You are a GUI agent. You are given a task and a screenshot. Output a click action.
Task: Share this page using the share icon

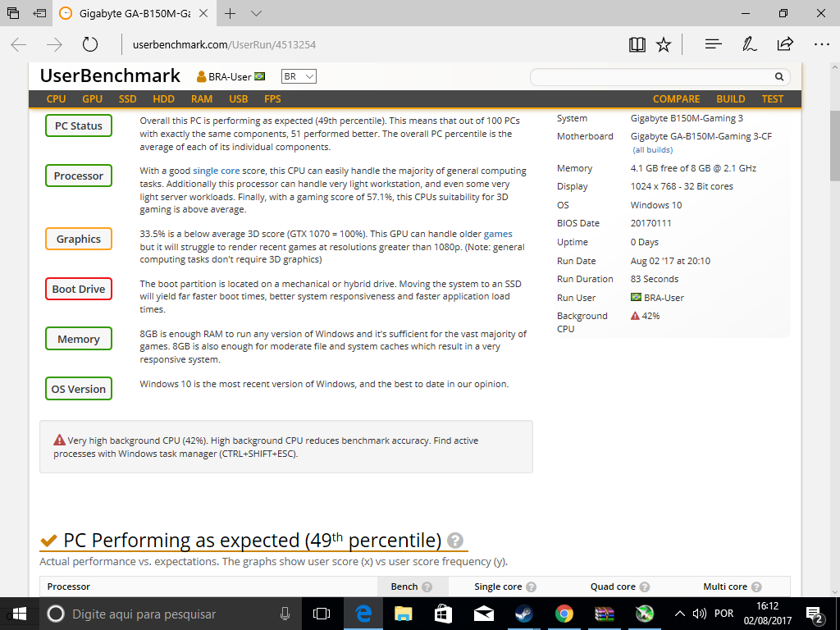(x=785, y=44)
